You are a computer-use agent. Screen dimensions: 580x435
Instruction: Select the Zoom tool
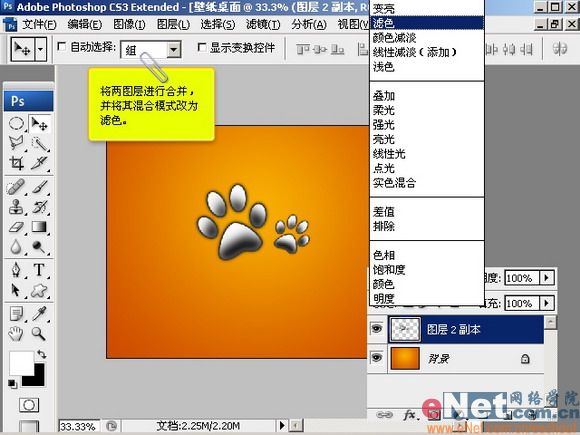tap(39, 334)
